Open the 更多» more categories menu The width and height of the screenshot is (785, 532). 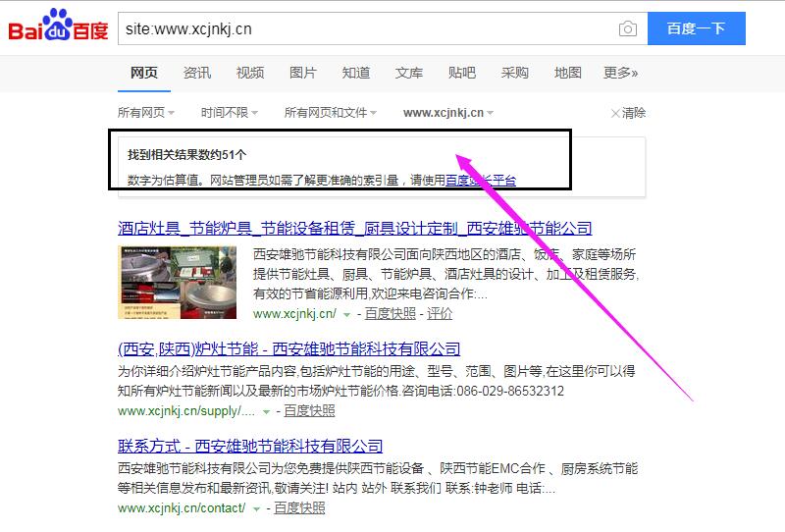(620, 73)
